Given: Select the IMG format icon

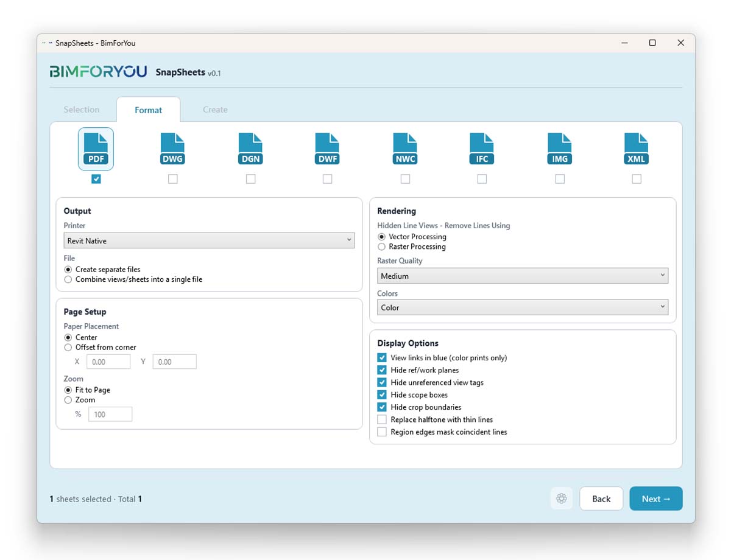Looking at the screenshot, I should (x=560, y=149).
